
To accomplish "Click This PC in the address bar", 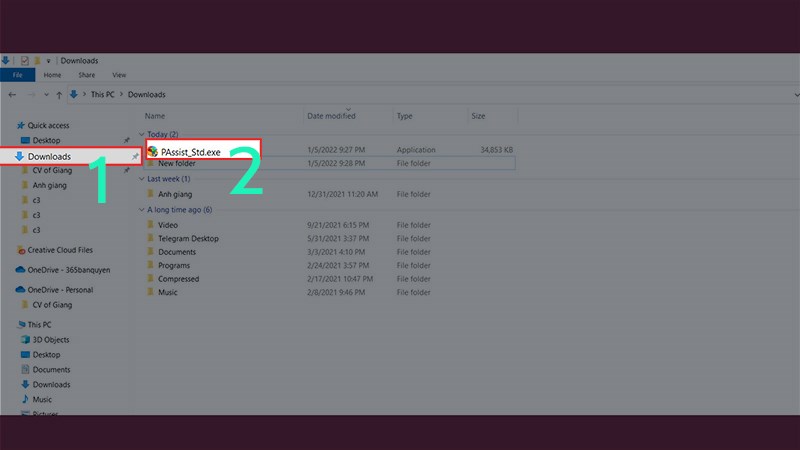I will (103, 94).
